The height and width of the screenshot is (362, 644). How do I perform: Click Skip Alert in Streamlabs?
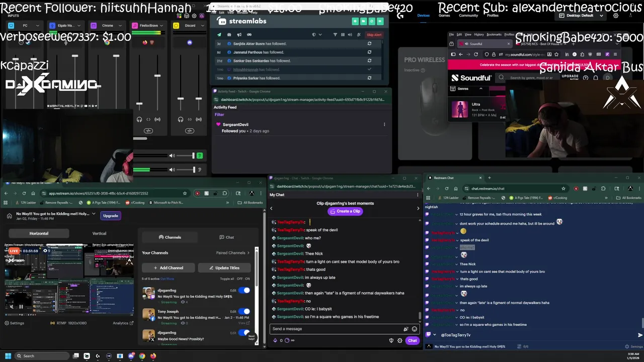click(374, 35)
